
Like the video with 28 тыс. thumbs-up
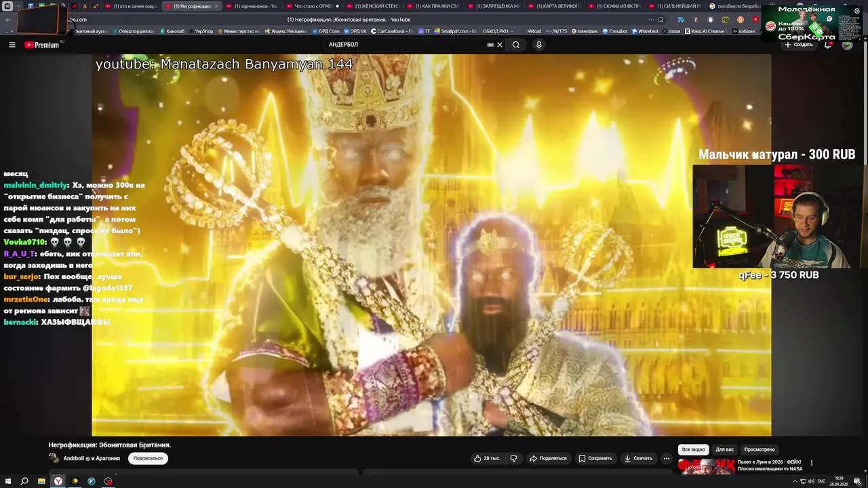tap(488, 458)
